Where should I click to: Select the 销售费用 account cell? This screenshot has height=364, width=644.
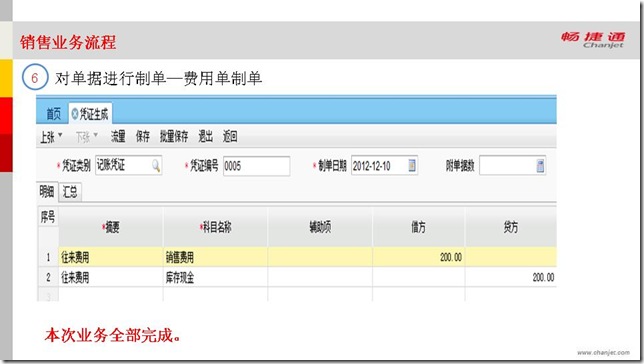click(x=216, y=257)
